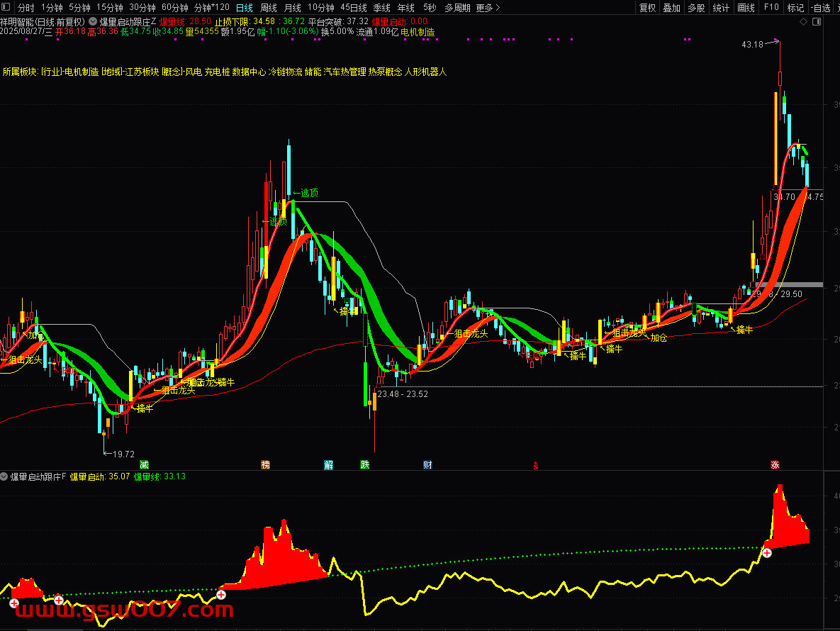Select the 1分钟 period tab
Viewport: 840px width, 631px height.
(x=52, y=8)
